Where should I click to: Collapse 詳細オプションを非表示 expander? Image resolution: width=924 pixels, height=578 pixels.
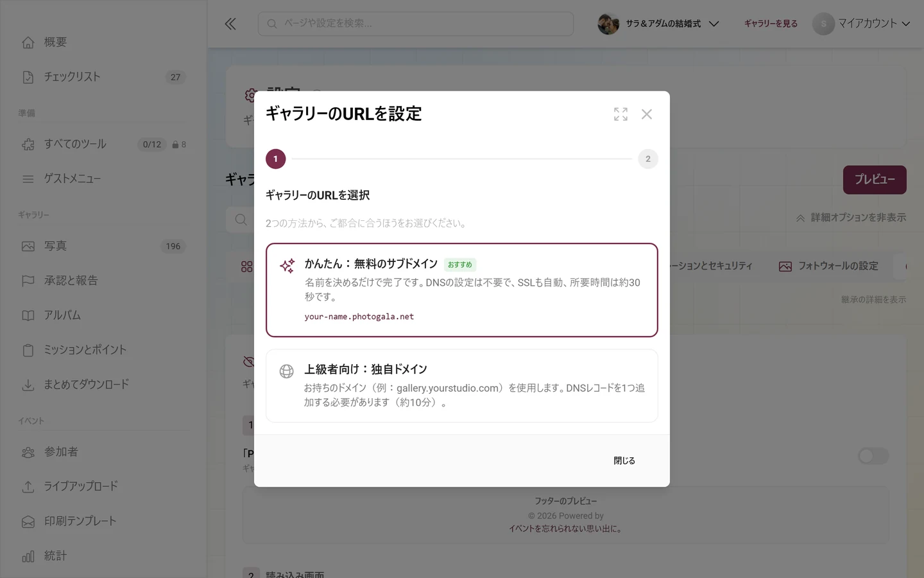coord(851,218)
